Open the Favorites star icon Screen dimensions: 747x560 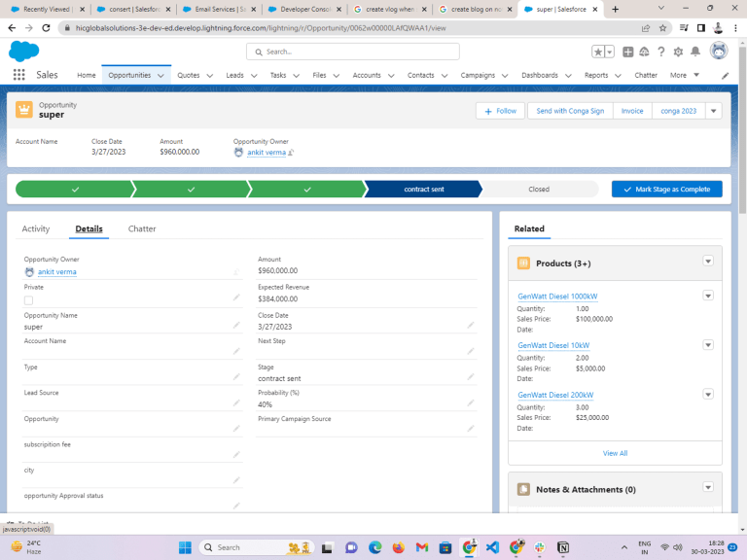tap(598, 52)
